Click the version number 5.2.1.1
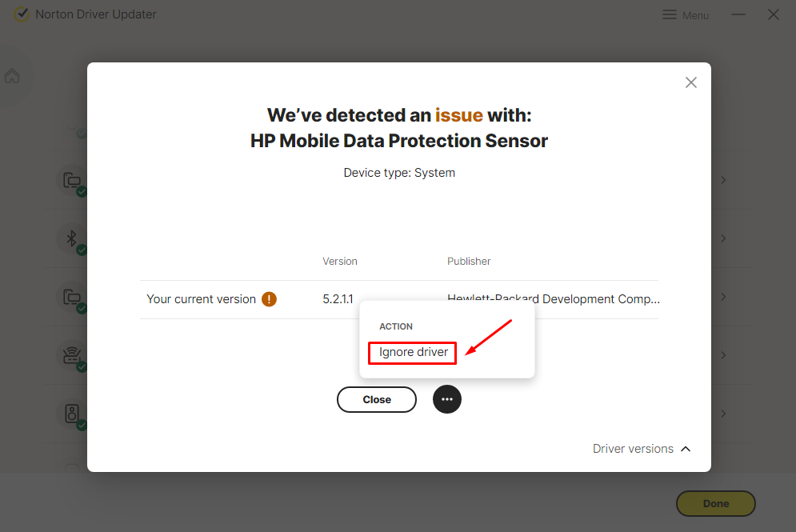796x532 pixels. point(338,299)
